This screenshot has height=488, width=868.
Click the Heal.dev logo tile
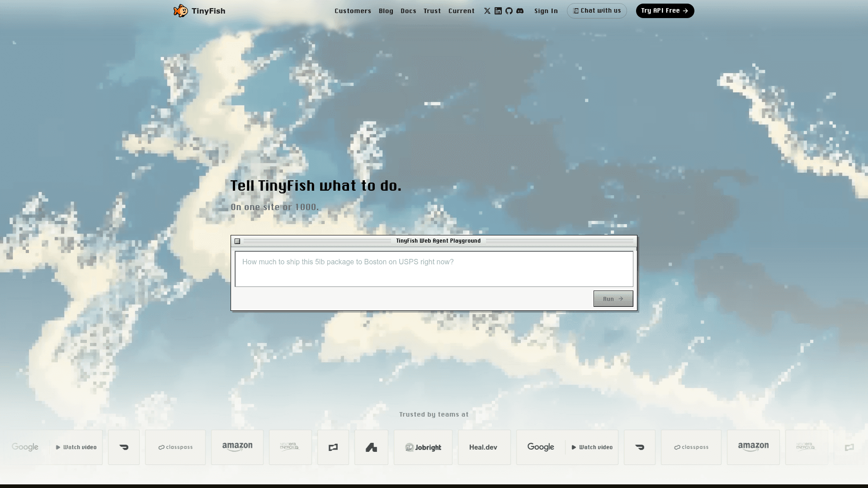click(x=483, y=447)
